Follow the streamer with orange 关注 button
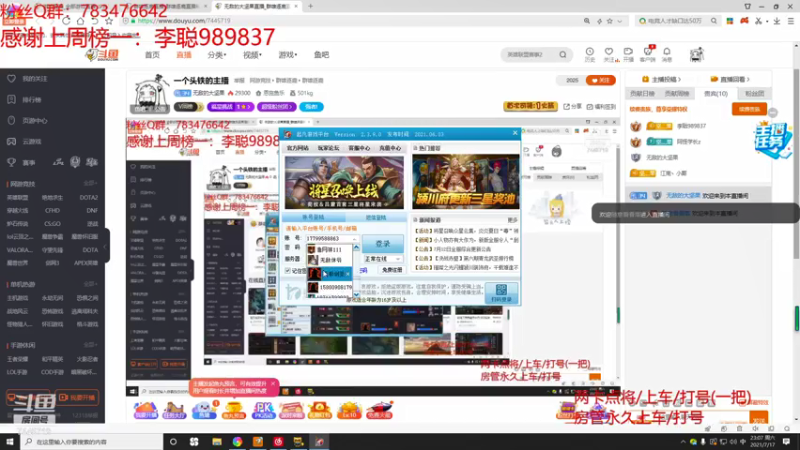800x450 pixels. [601, 80]
